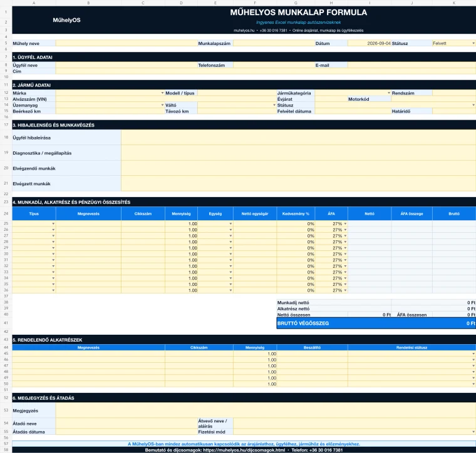Click the Ügyfél neve input cell
The height and width of the screenshot is (453, 476).
click(127, 65)
